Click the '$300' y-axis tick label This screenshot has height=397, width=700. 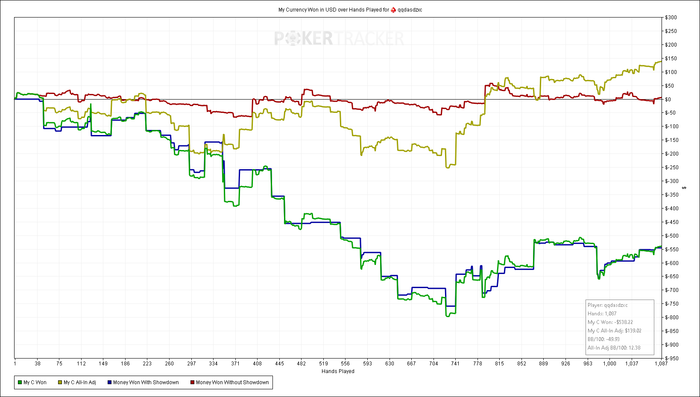click(x=671, y=17)
